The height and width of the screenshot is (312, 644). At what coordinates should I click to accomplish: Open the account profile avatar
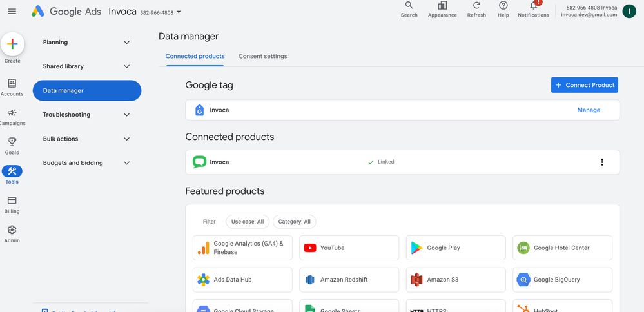tap(629, 11)
